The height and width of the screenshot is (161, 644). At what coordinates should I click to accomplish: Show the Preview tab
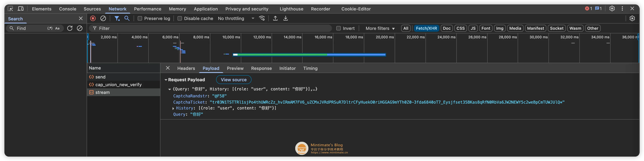[x=235, y=68]
